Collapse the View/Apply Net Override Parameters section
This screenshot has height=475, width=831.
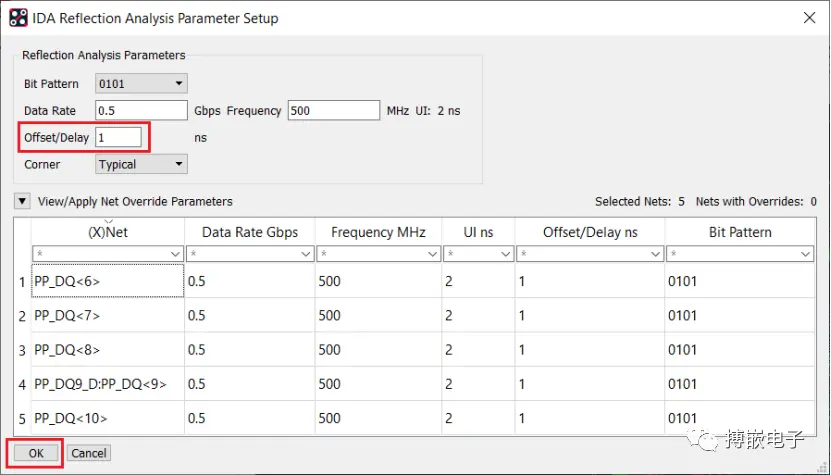tap(22, 201)
